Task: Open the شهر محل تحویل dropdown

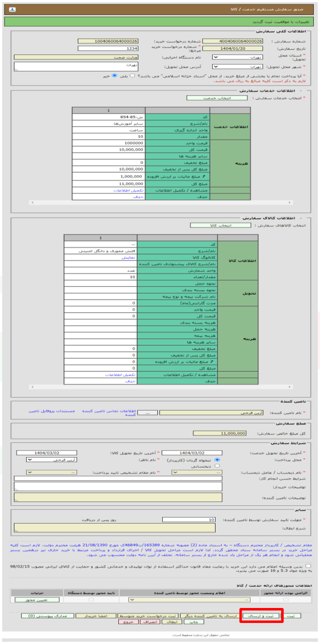Action: click(x=238, y=66)
